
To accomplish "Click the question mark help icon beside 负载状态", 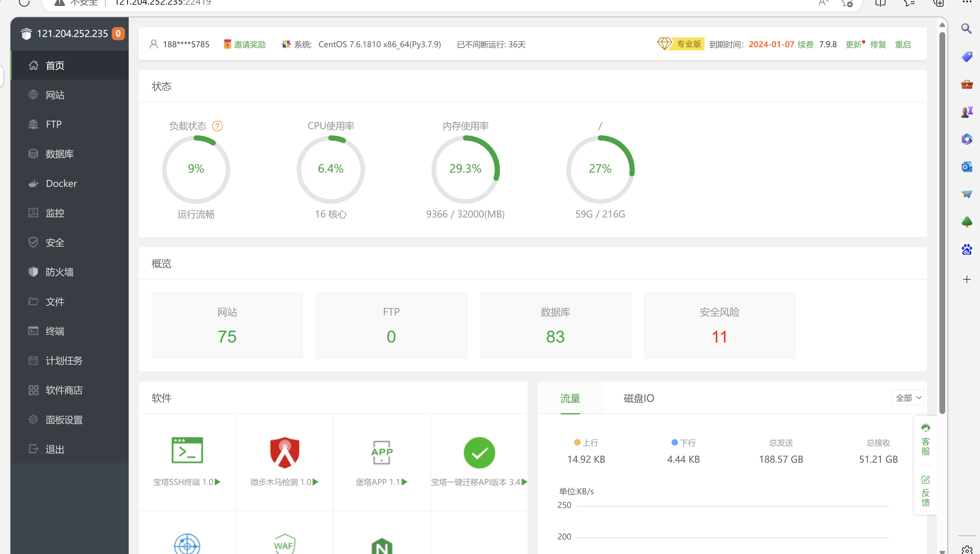I will (217, 126).
